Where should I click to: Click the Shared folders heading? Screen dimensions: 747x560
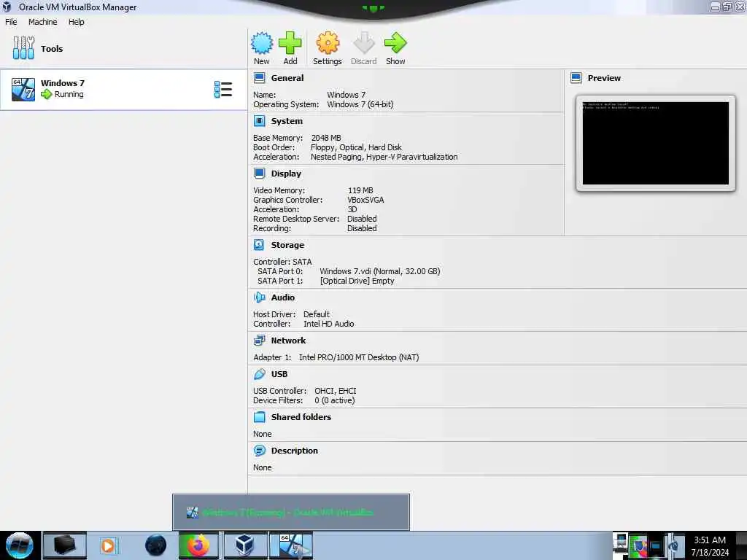click(x=301, y=416)
